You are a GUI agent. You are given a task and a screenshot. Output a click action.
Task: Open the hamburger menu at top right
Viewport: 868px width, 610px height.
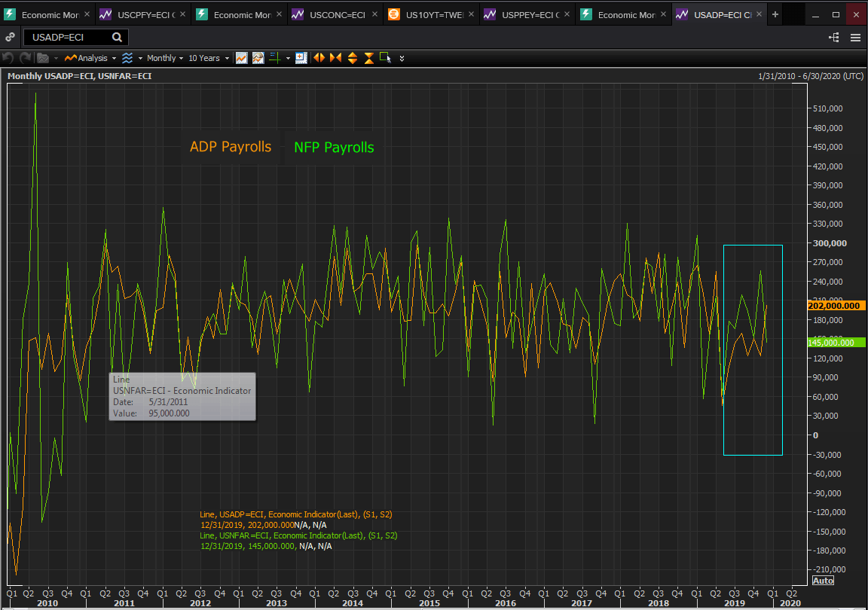pyautogui.click(x=855, y=37)
